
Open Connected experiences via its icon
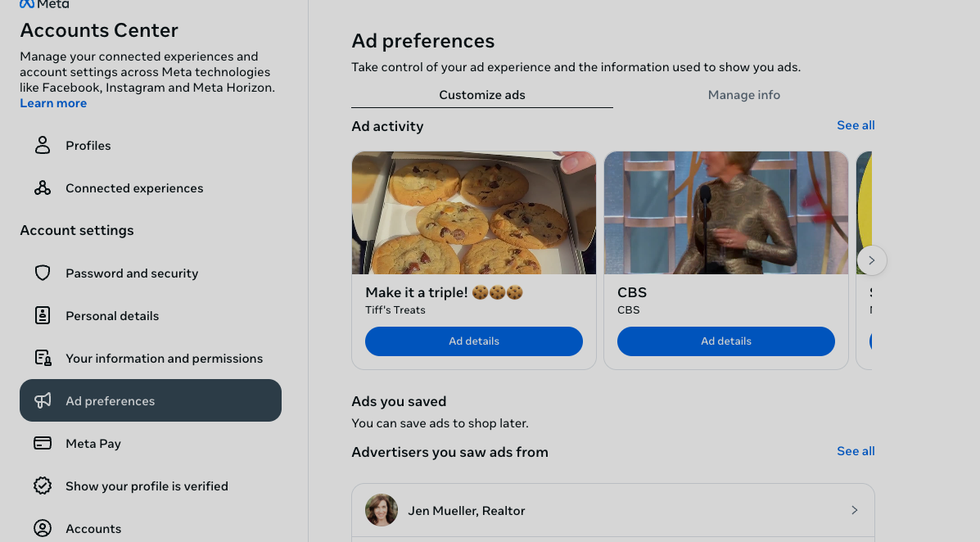[43, 187]
